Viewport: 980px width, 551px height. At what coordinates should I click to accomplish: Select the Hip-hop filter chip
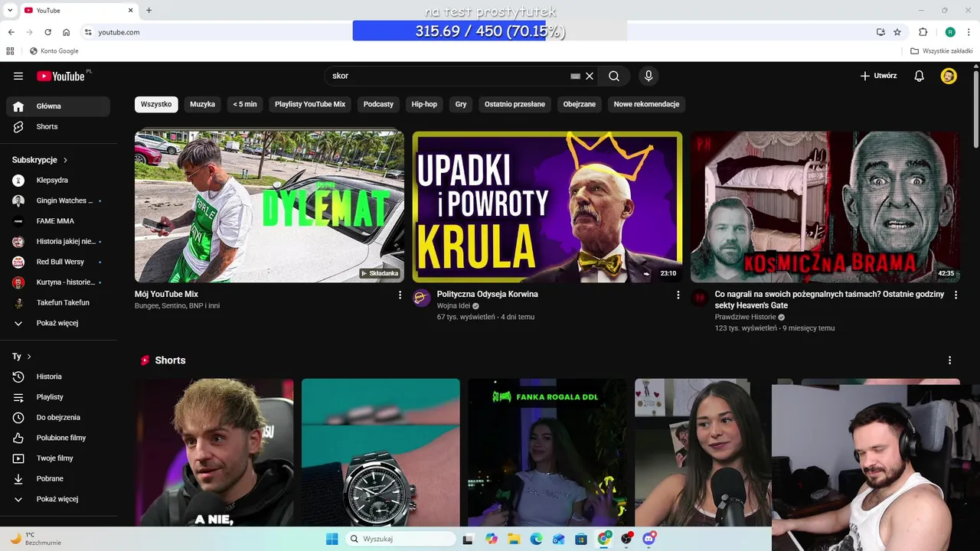[x=424, y=104]
